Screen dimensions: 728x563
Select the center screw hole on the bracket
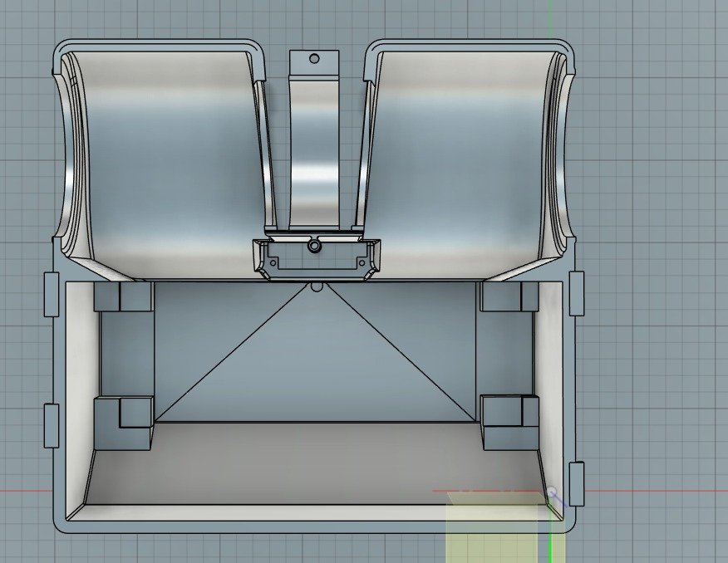[x=314, y=246]
